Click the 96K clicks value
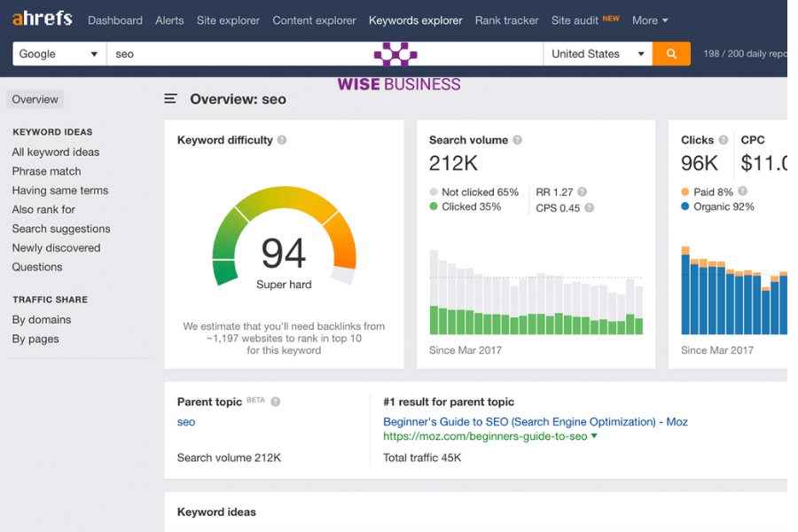The width and height of the screenshot is (798, 532). pyautogui.click(x=700, y=163)
